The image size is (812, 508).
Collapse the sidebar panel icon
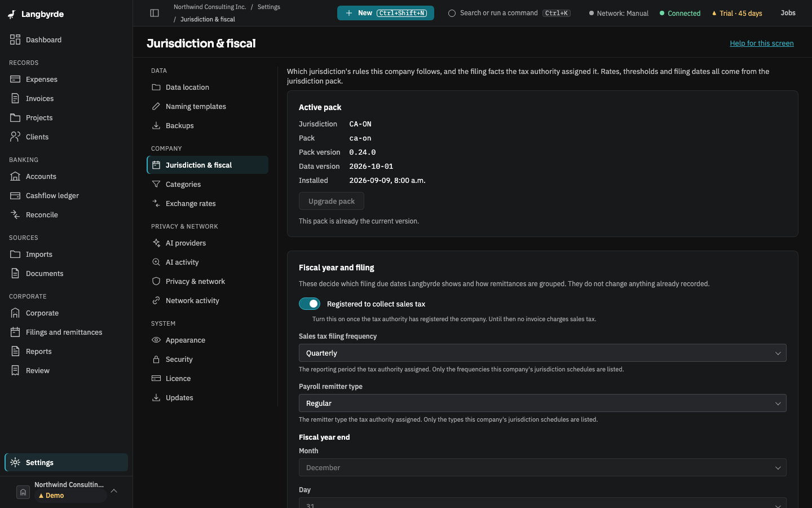point(155,13)
